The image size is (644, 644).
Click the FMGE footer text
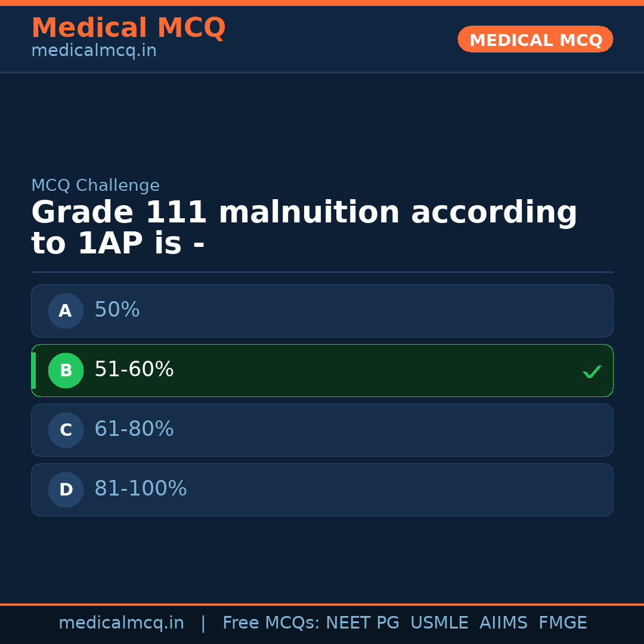pyautogui.click(x=562, y=623)
